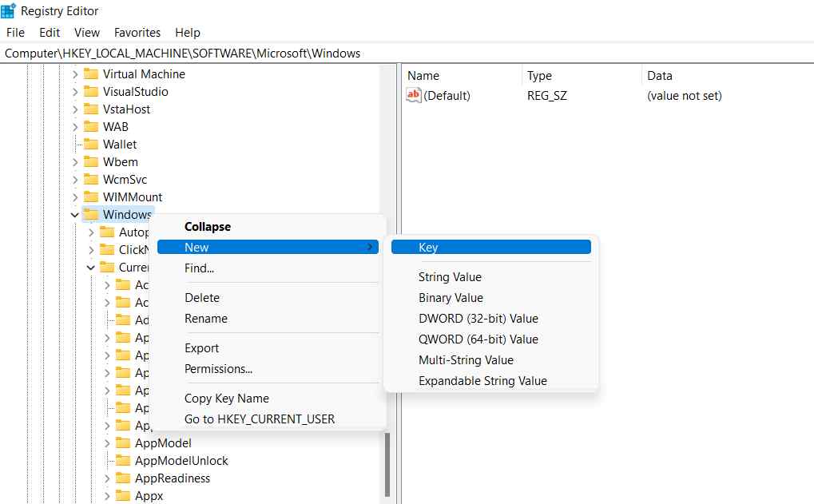Click the REG_SZ type cell
The width and height of the screenshot is (814, 504).
(547, 96)
